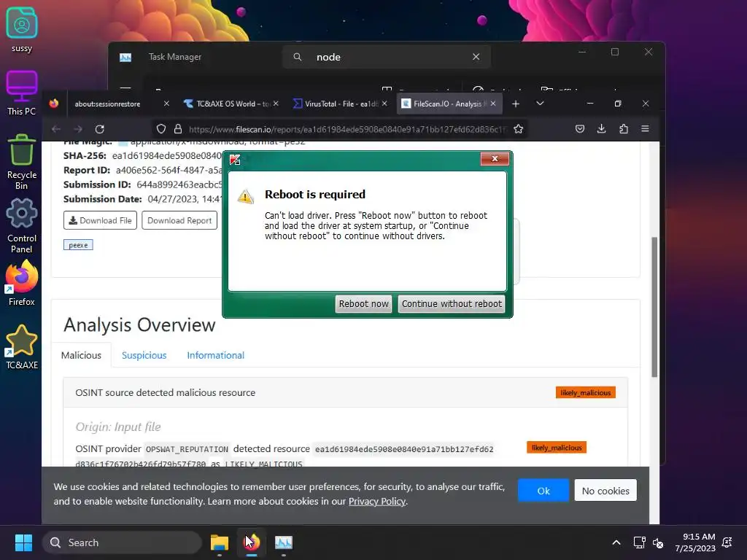Show hidden system tray icons

[616, 542]
